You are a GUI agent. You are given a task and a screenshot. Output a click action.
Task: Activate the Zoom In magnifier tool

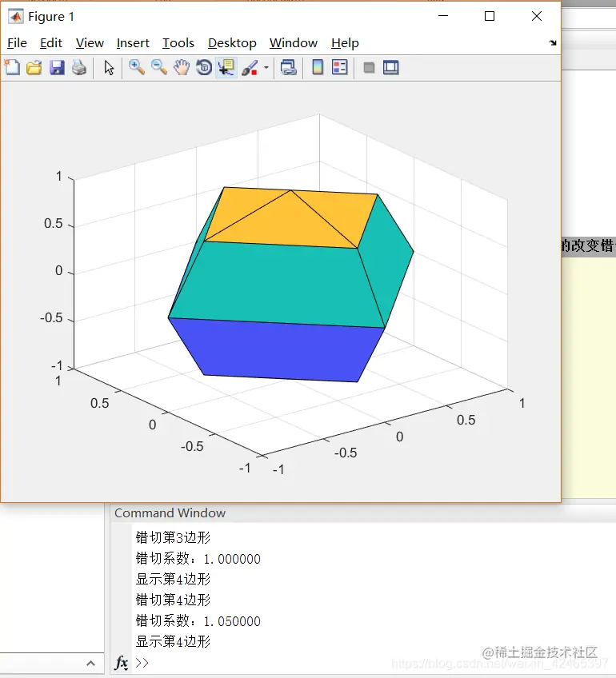pos(137,67)
